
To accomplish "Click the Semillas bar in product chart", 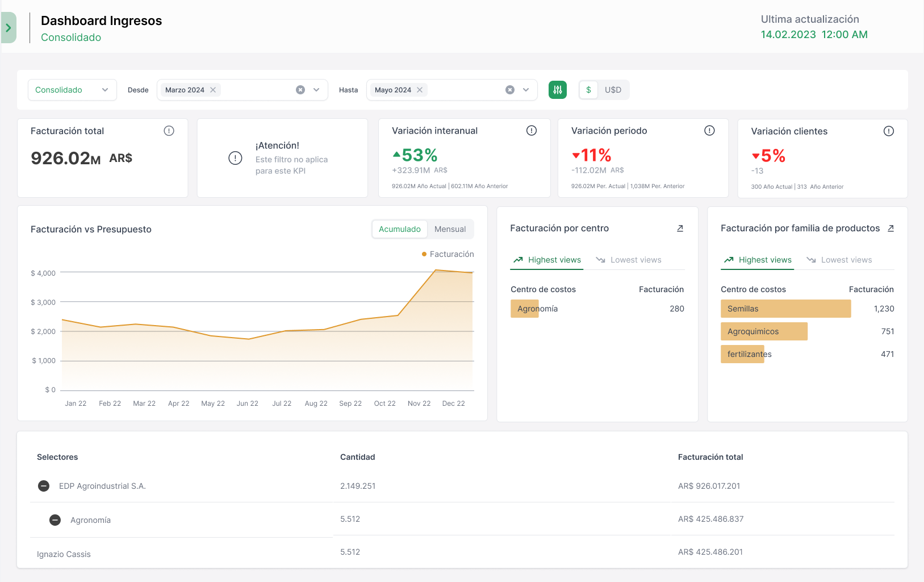I will pos(785,309).
